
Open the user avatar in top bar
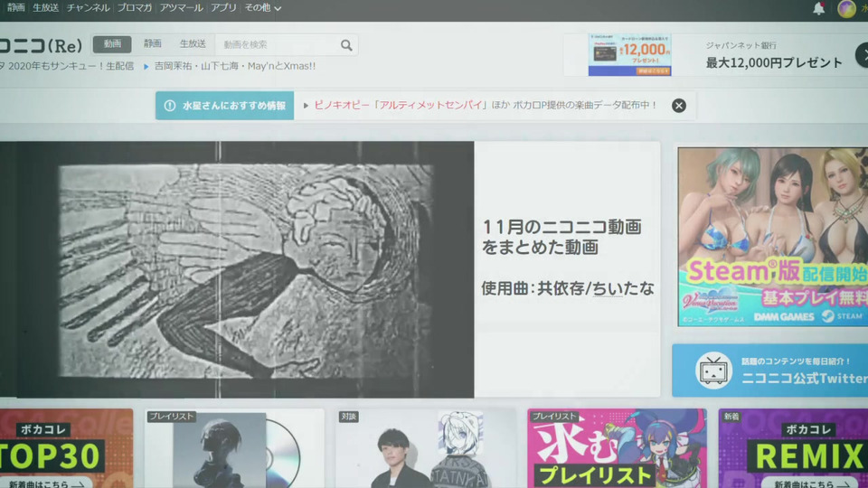click(x=846, y=9)
